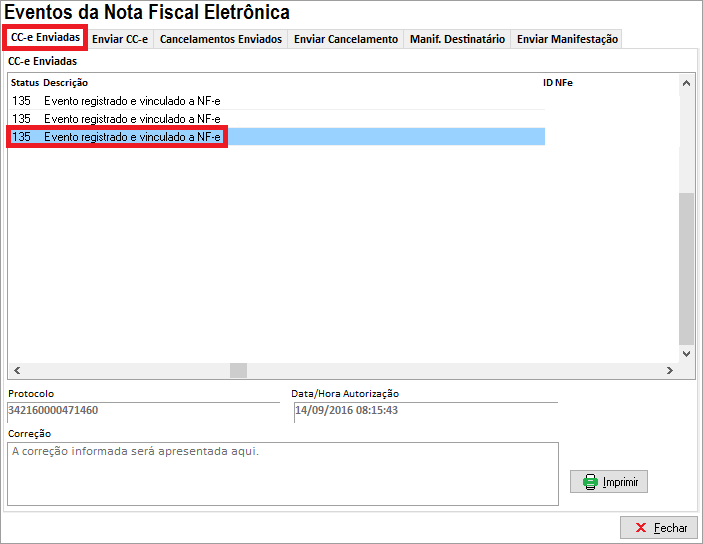Go to the Enviar Cancelamento tab
Viewport: 703px width, 544px height.
pyautogui.click(x=346, y=39)
